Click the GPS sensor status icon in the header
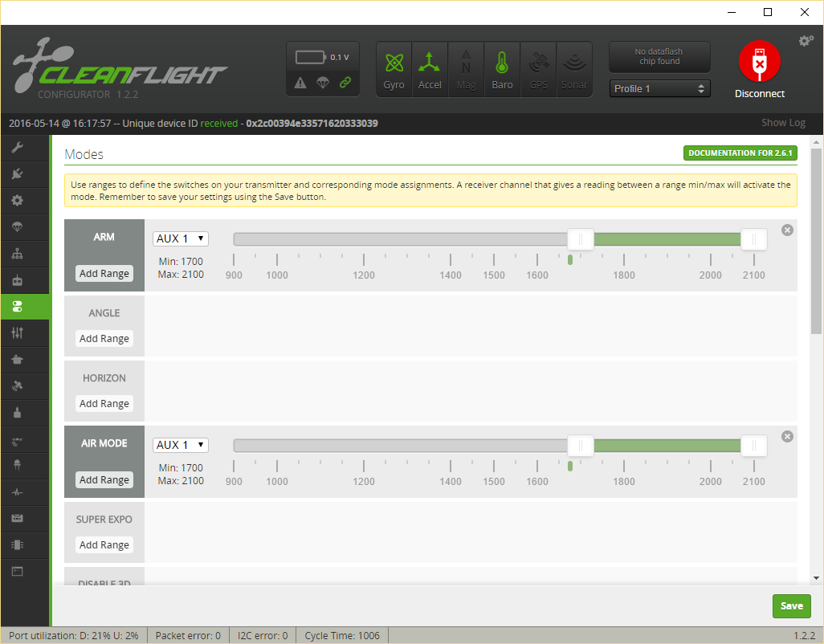The image size is (824, 644). tap(538, 70)
